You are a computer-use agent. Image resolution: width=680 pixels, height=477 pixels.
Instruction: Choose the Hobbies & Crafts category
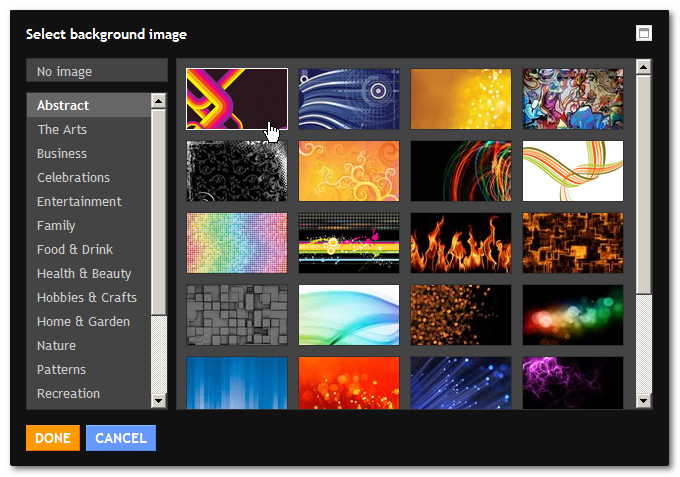[87, 297]
